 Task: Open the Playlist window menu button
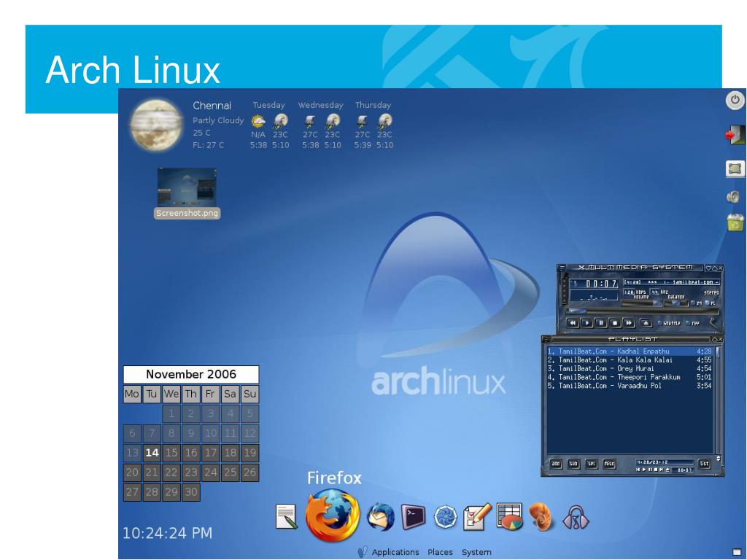546,339
